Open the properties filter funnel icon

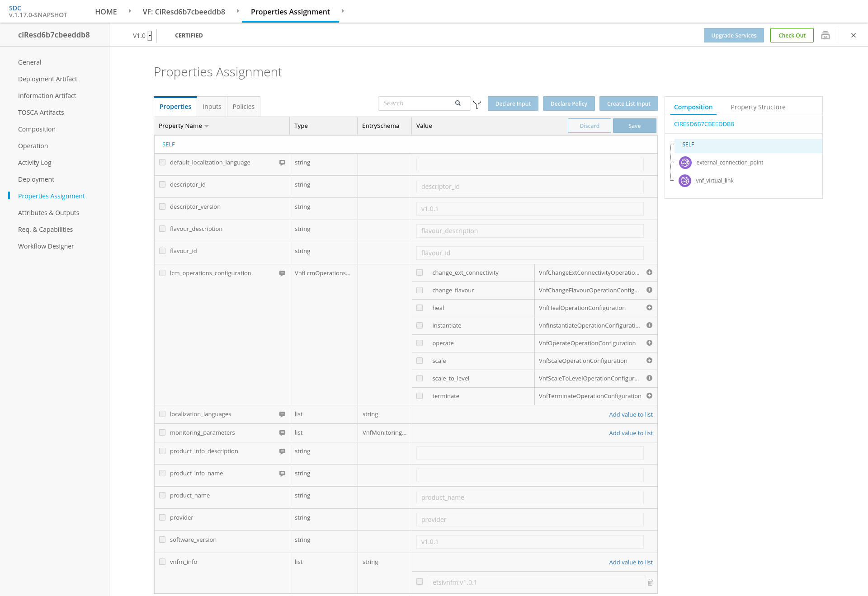pyautogui.click(x=477, y=104)
